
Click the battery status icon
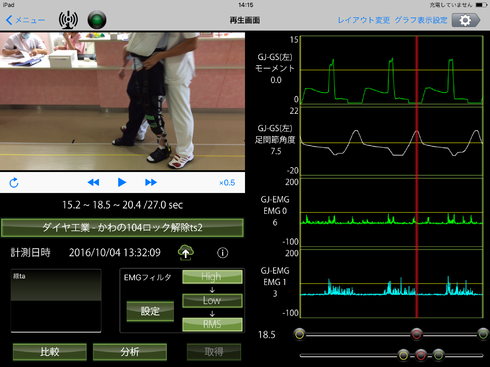pyautogui.click(x=481, y=5)
